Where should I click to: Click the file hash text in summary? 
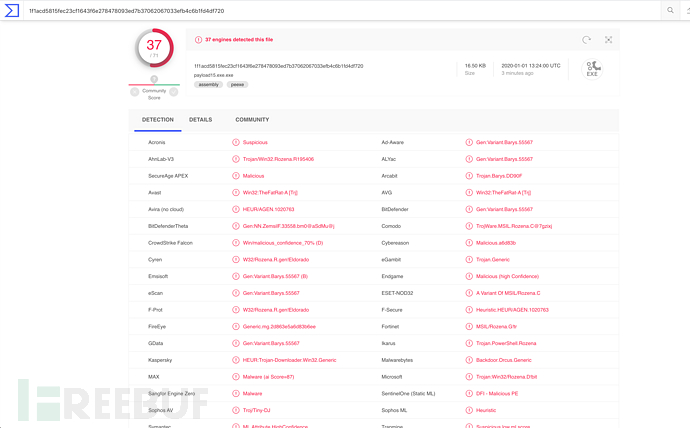tap(279, 66)
